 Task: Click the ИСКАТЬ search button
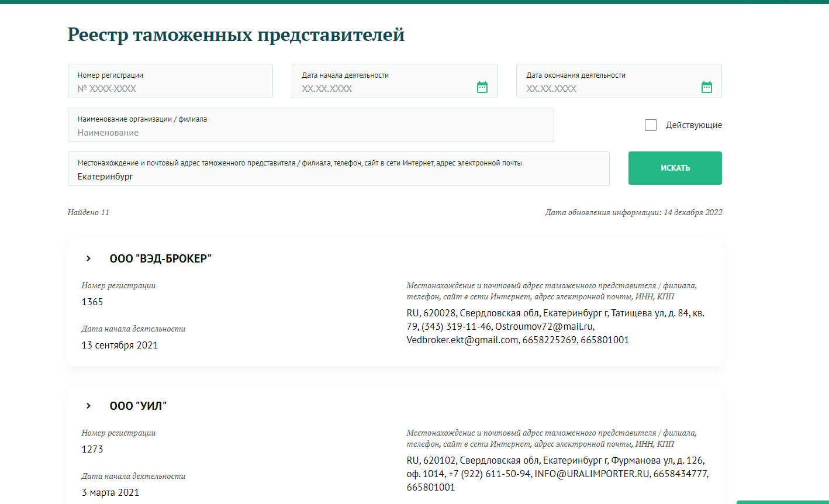(x=675, y=168)
